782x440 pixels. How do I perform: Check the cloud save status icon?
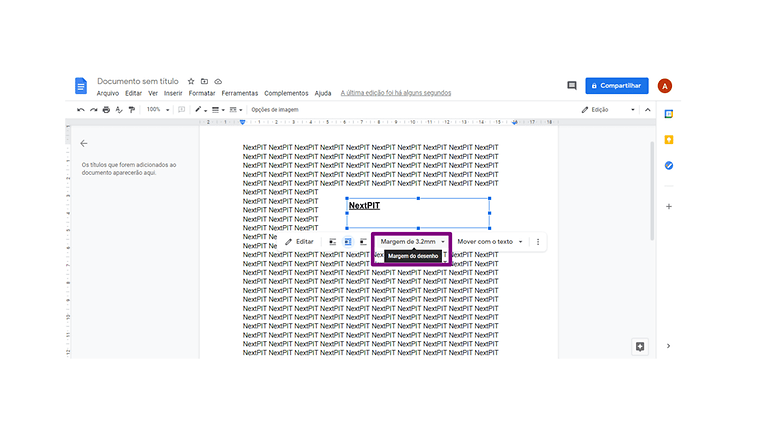coord(218,81)
